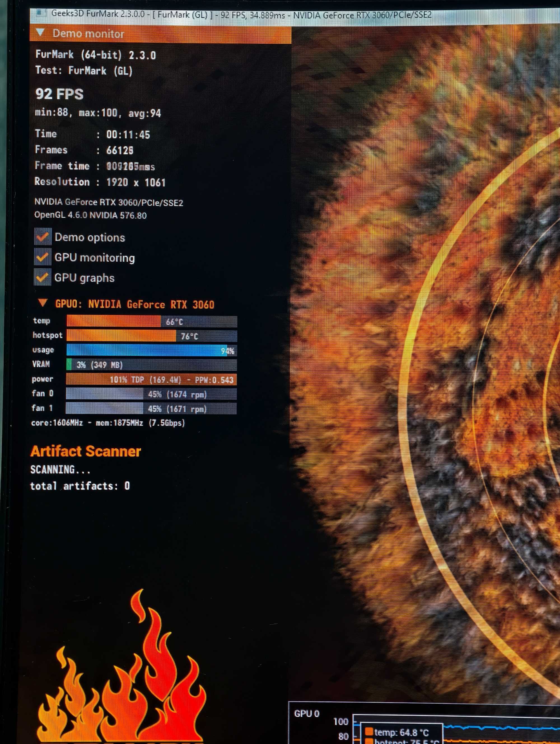Screen dimensions: 560x744
Task: Click the fan 1 45% (1671 rpm) bar
Action: tap(151, 408)
